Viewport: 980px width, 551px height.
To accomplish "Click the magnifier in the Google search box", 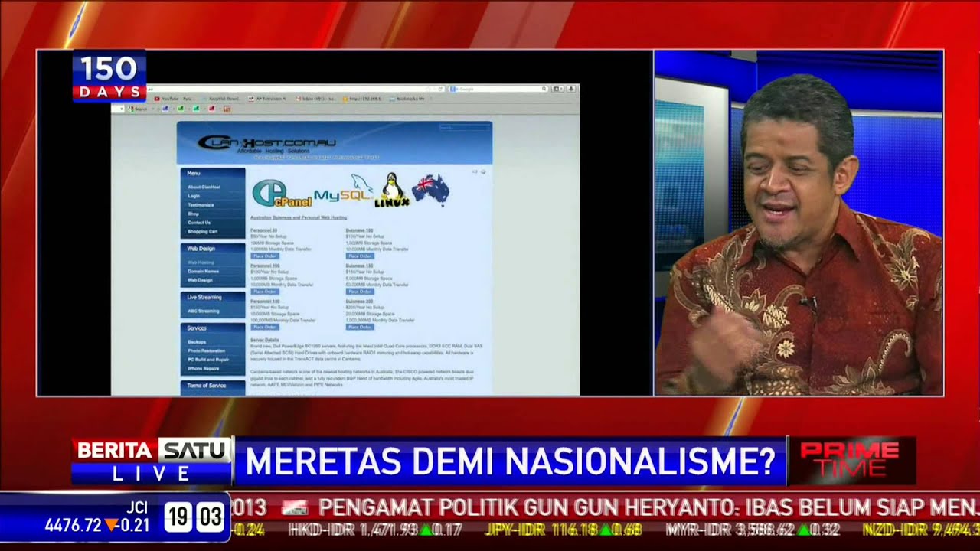I will [544, 89].
